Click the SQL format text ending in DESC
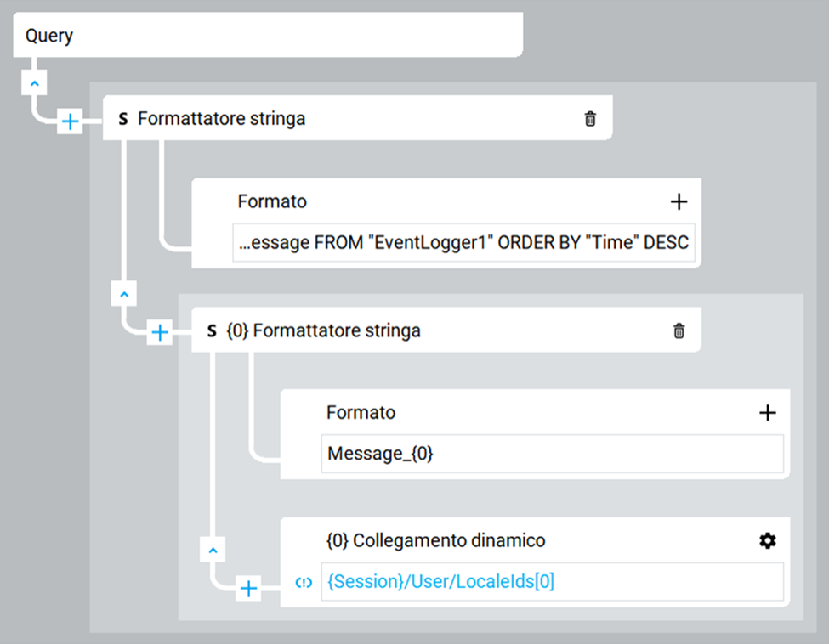Screen dimensions: 829x644 [x=463, y=244]
